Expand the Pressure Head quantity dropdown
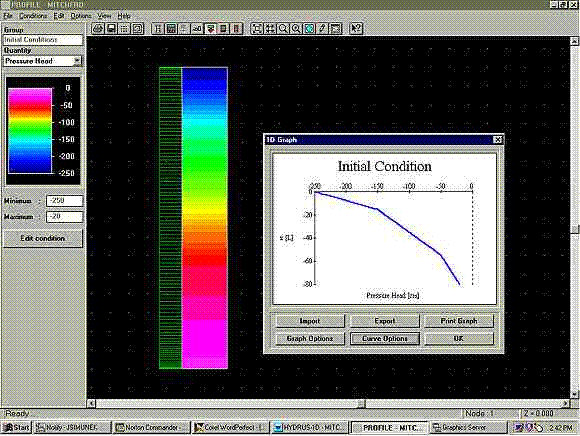580x436 pixels. [77, 61]
